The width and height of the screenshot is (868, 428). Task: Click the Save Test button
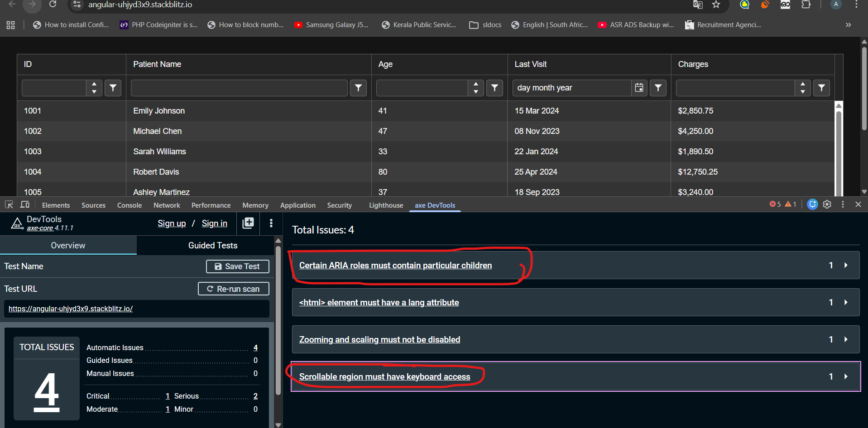[238, 266]
